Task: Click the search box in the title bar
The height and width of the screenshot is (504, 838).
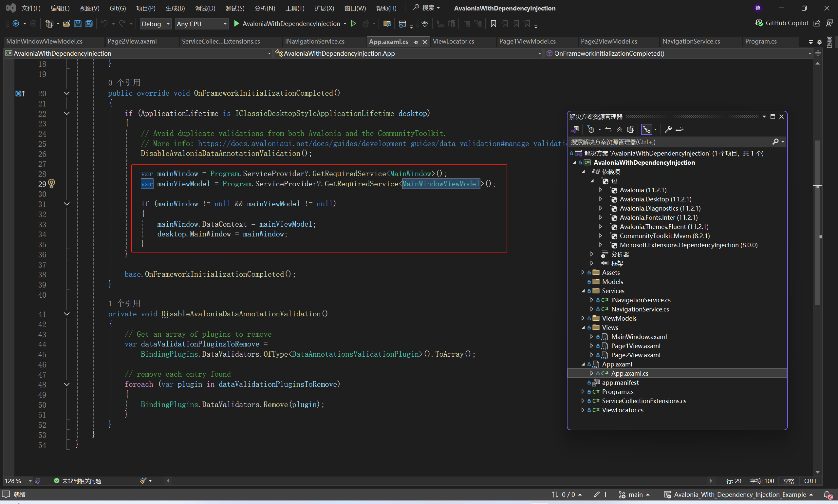Action: point(426,8)
